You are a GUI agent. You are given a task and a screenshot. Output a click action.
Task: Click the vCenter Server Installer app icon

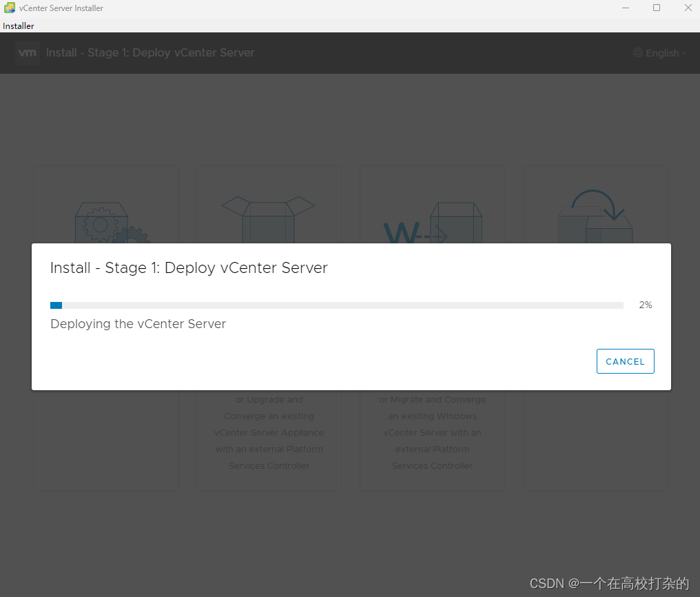pyautogui.click(x=10, y=8)
